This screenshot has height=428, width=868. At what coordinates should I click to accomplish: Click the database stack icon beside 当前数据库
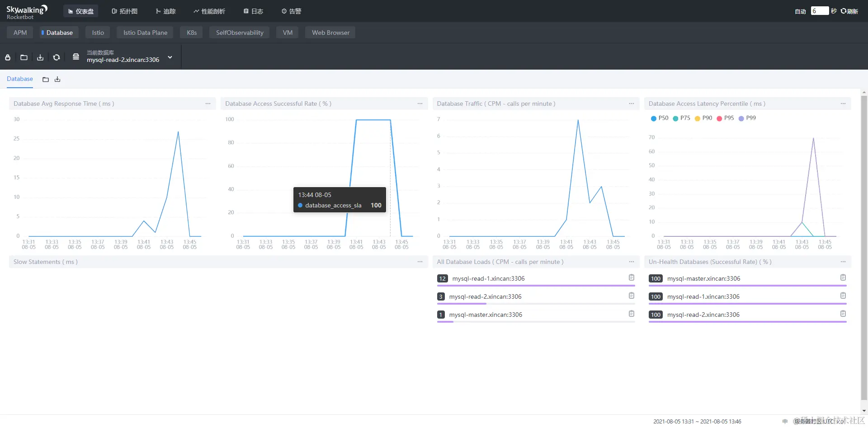pos(76,57)
